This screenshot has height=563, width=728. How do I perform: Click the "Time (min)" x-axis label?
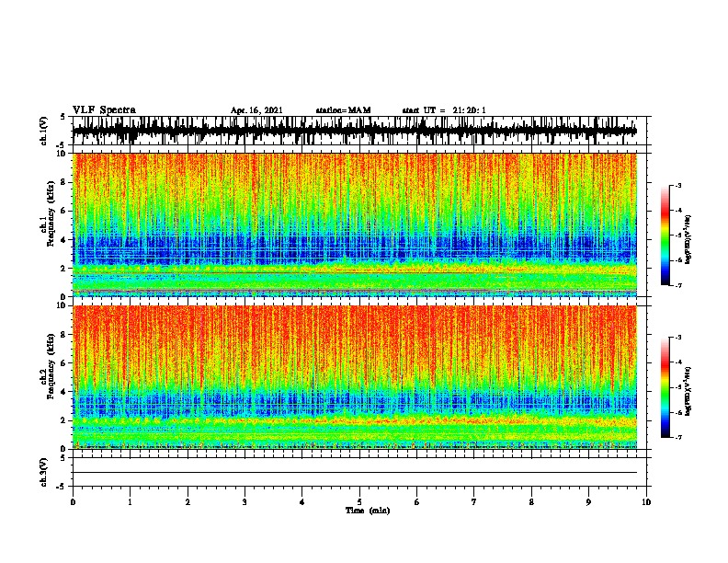(x=368, y=511)
